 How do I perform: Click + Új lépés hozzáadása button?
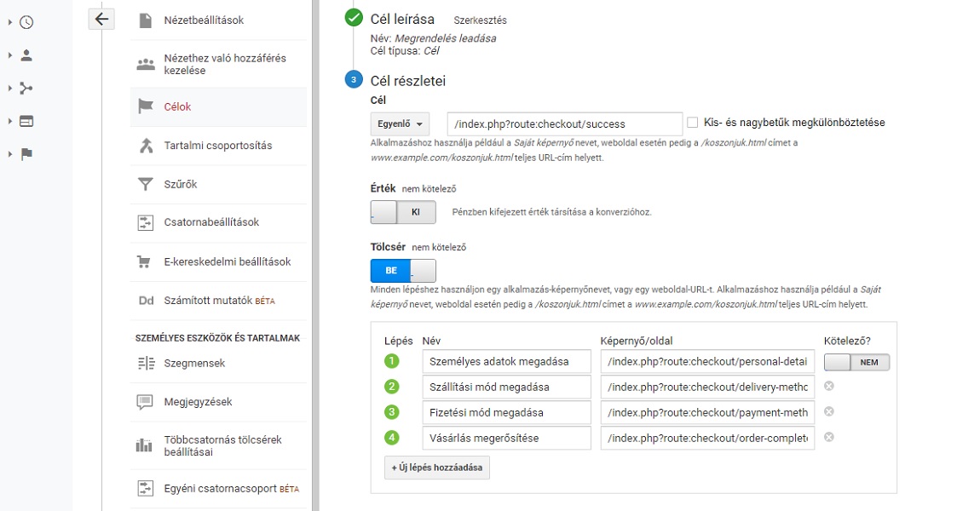(x=436, y=468)
